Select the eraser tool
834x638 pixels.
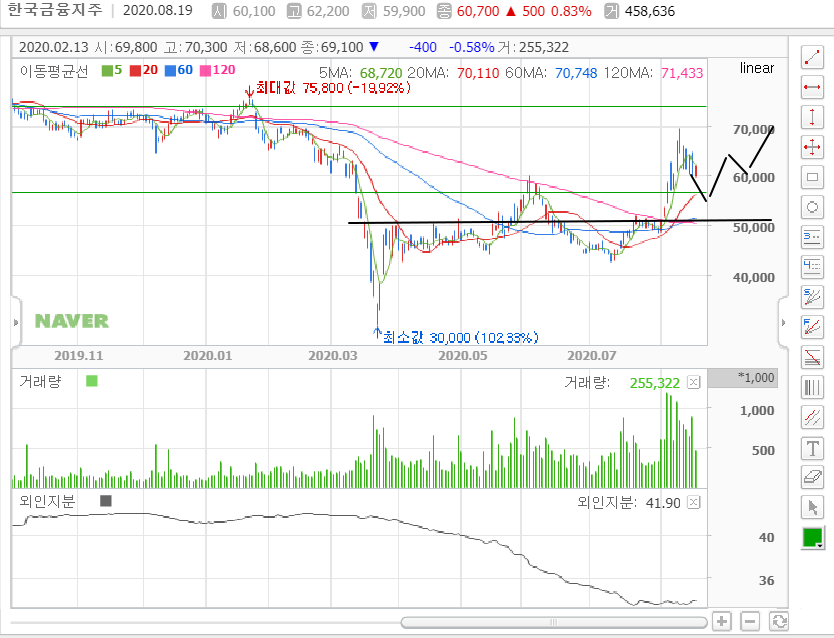click(812, 477)
